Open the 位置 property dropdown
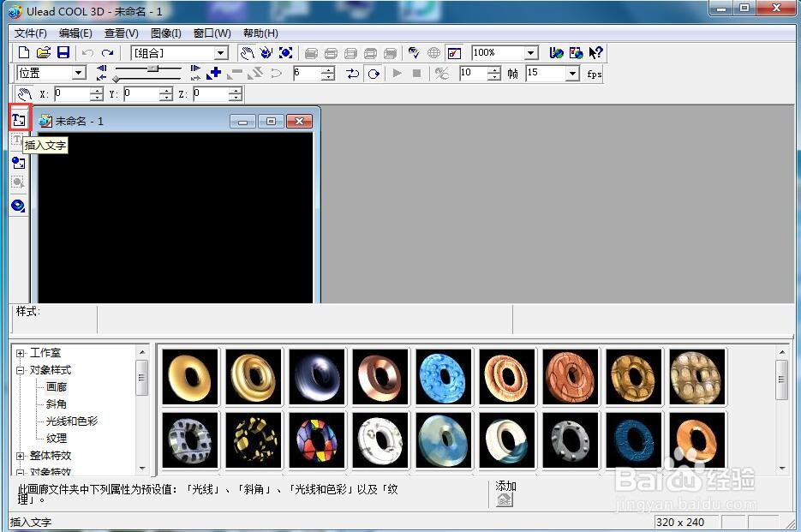Viewport: 801px width, 532px height. 78,73
